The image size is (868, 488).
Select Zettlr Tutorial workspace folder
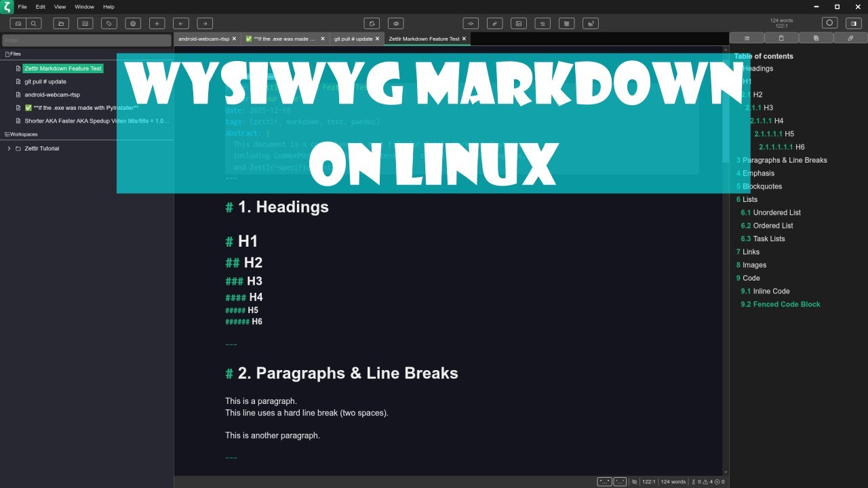pos(41,148)
